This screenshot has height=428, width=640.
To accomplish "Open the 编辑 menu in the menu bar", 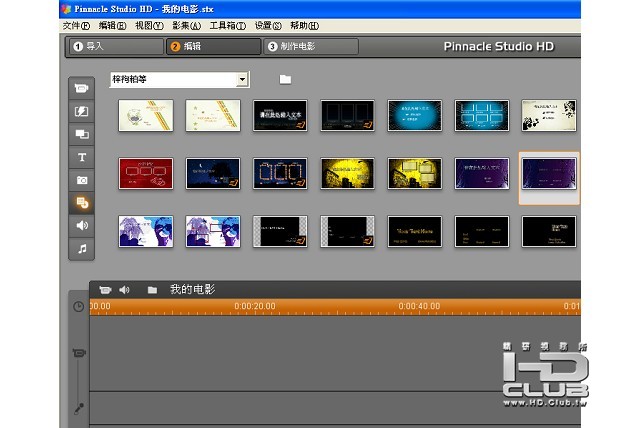I will coord(112,26).
